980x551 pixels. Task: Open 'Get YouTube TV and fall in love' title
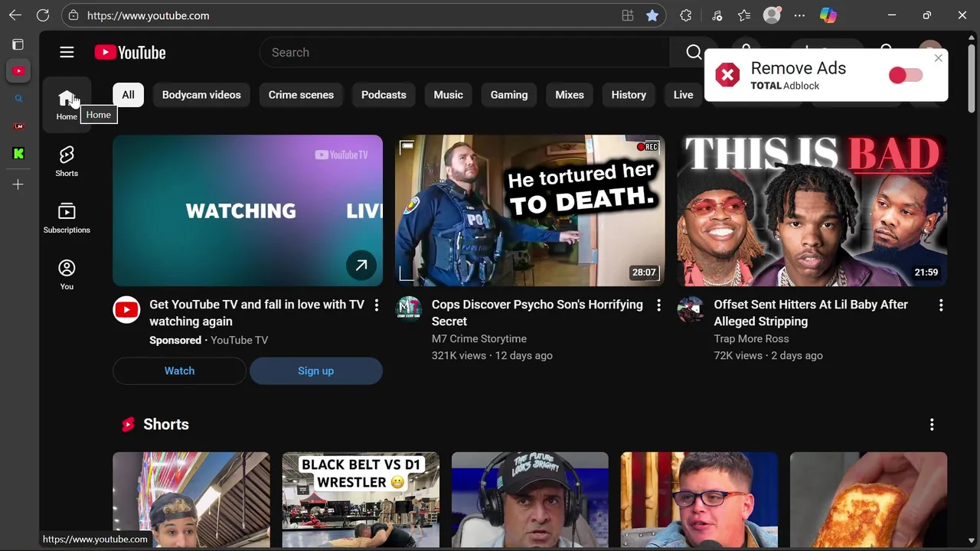tap(256, 313)
